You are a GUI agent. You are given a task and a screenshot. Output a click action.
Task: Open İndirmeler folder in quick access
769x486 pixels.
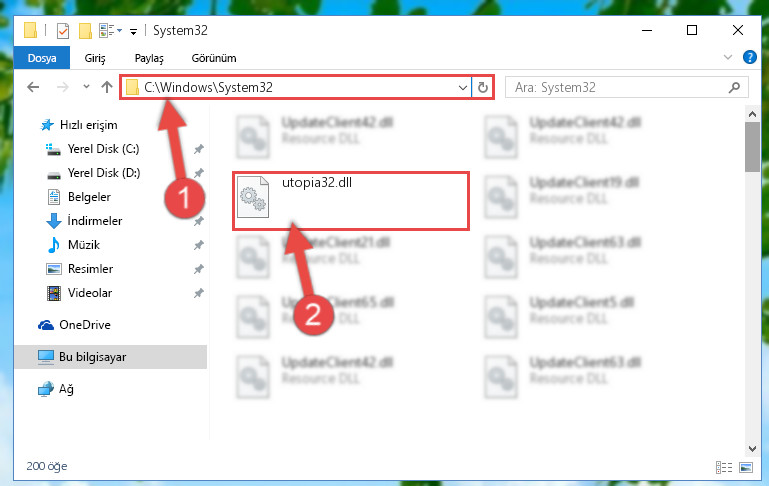95,221
